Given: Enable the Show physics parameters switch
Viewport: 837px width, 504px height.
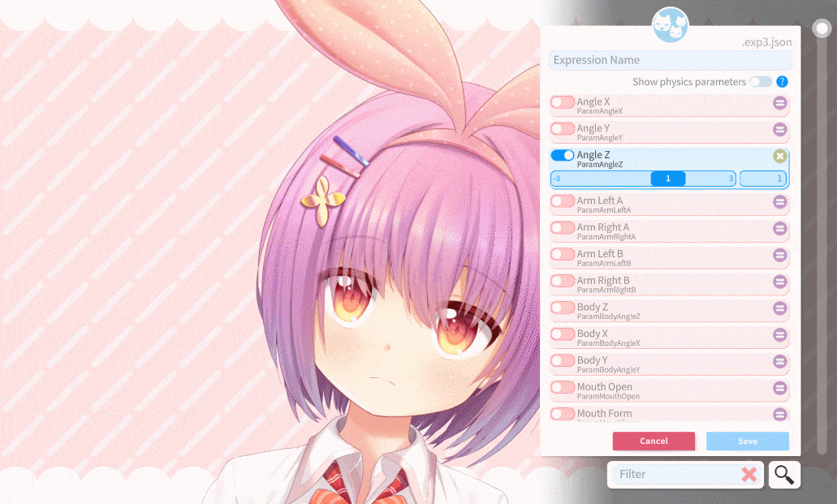Looking at the screenshot, I should coord(760,82).
